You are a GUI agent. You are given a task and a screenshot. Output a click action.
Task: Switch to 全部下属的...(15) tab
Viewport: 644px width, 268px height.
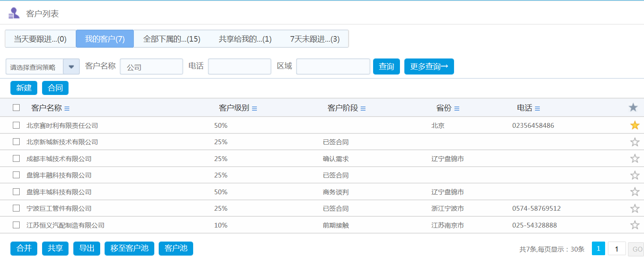pyautogui.click(x=172, y=39)
